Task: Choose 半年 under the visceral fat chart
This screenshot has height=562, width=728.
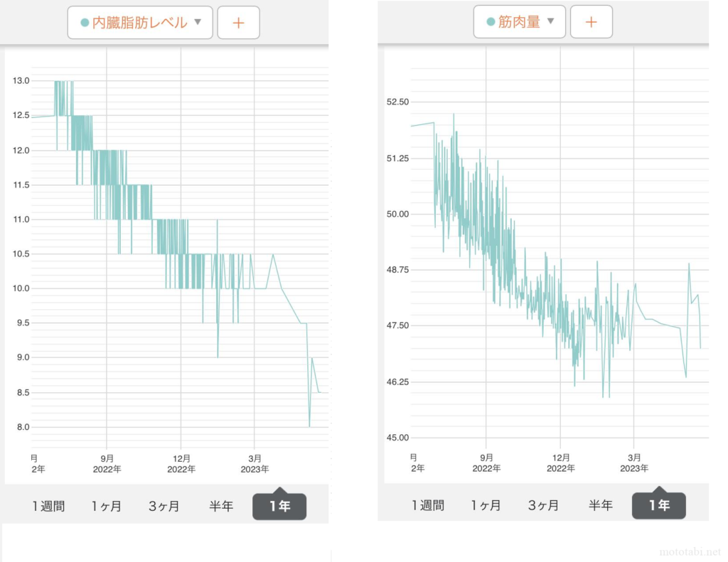Action: [221, 507]
